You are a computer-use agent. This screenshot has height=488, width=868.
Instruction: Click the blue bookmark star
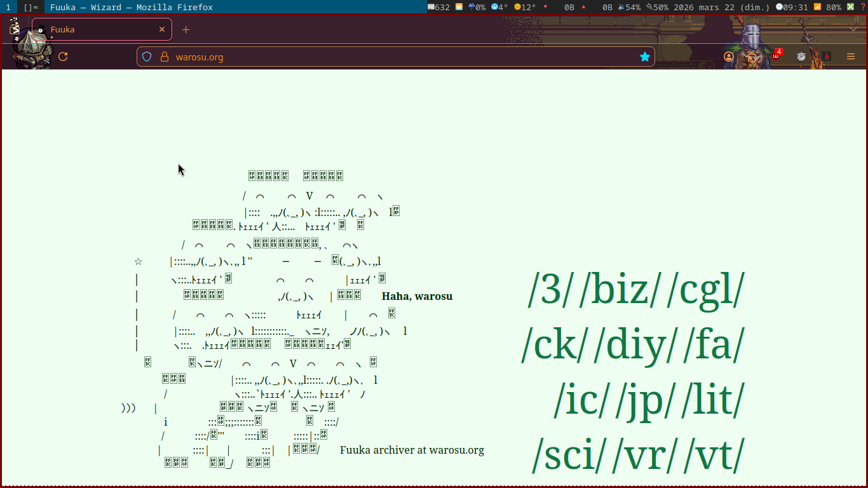pyautogui.click(x=645, y=57)
